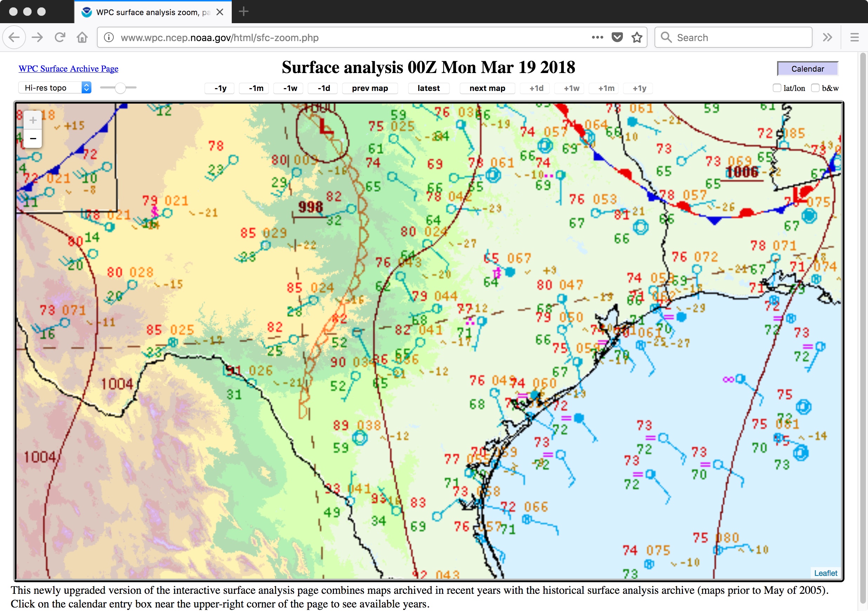Bookmark this page with the star

click(637, 38)
